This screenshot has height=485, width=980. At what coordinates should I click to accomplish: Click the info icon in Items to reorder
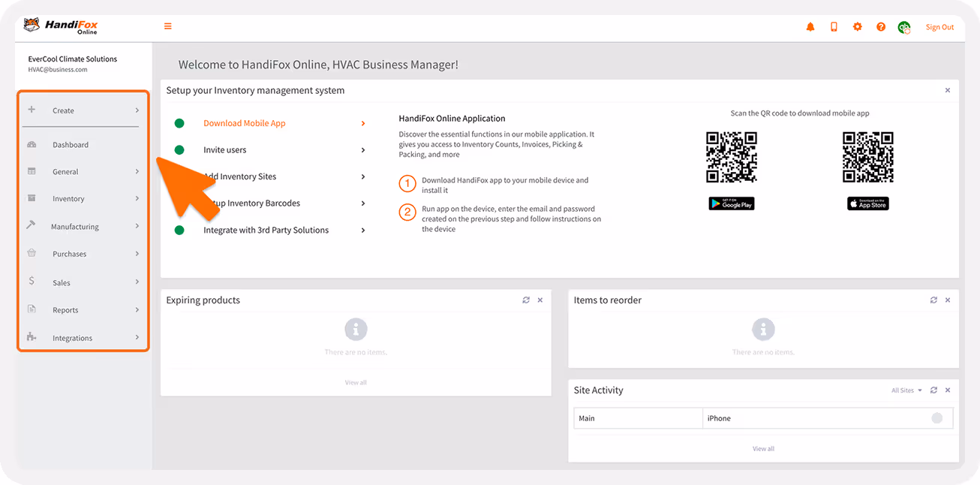click(x=763, y=329)
